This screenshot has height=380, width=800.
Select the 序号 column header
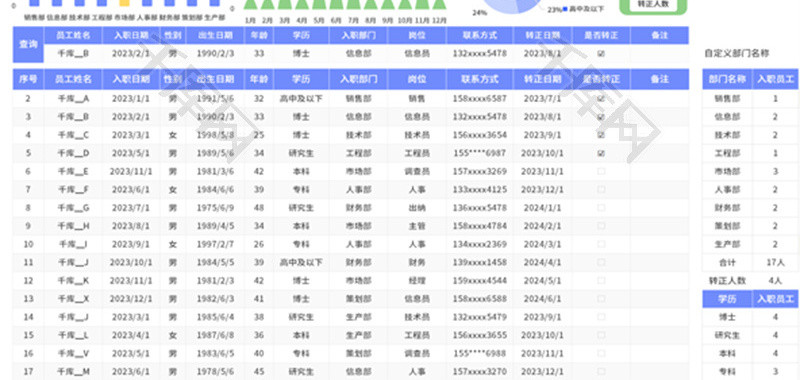pyautogui.click(x=28, y=79)
